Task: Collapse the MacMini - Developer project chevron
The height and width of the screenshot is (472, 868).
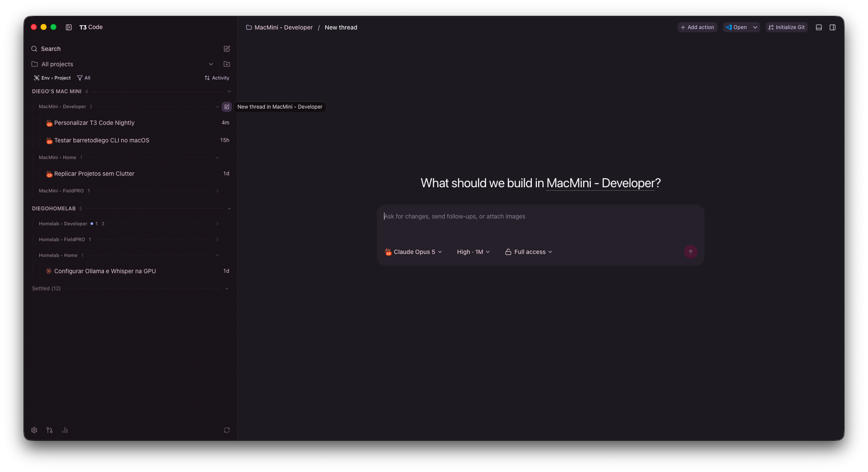Action: (217, 107)
